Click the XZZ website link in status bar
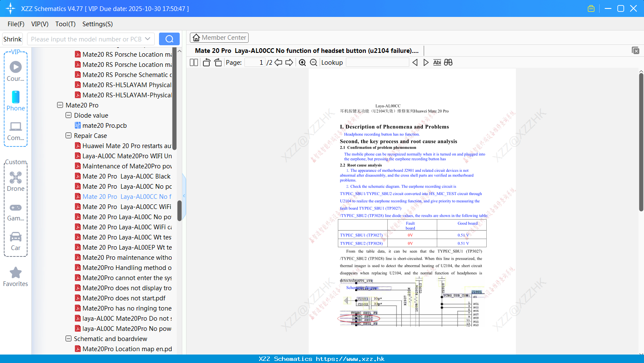Screen dimensions: 644x363 click(x=350, y=359)
